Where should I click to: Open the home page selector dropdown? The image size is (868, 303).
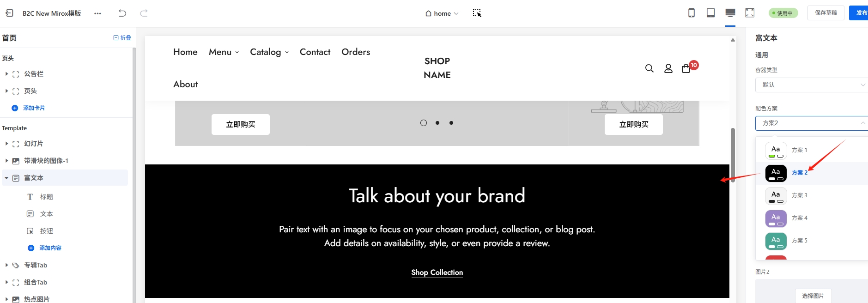442,13
